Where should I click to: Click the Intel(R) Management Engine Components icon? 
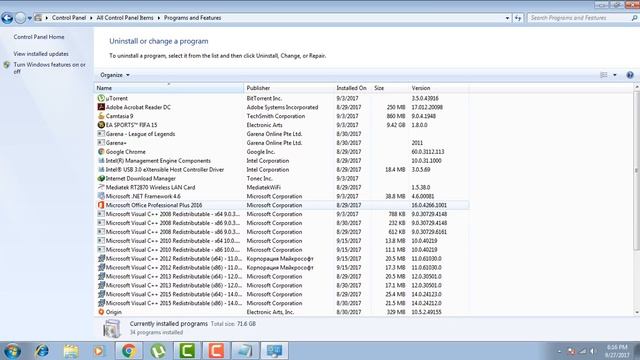[x=101, y=160]
